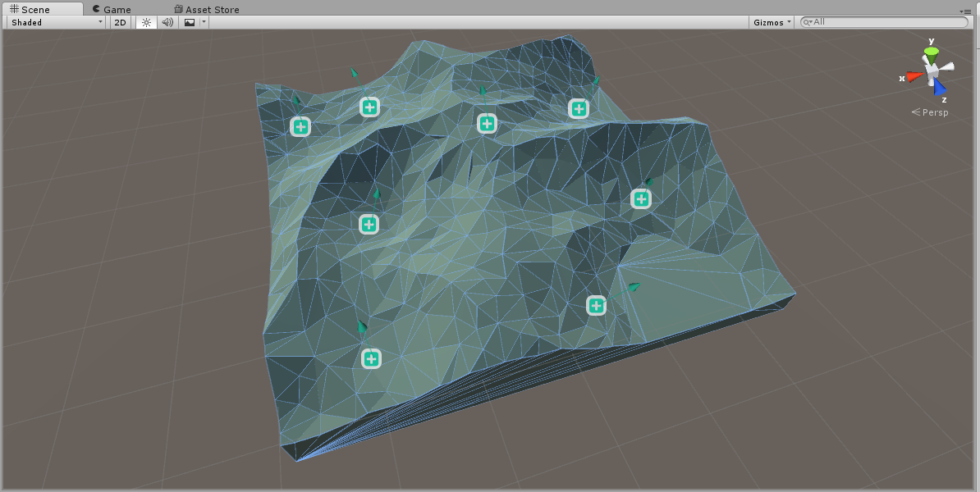980x492 pixels.
Task: Toggle scene lighting sun button
Action: click(146, 22)
